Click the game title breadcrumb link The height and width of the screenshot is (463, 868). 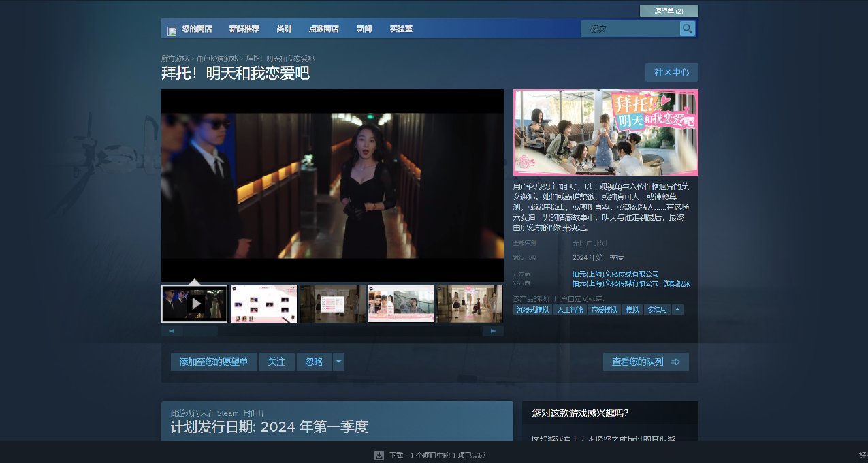click(280, 59)
